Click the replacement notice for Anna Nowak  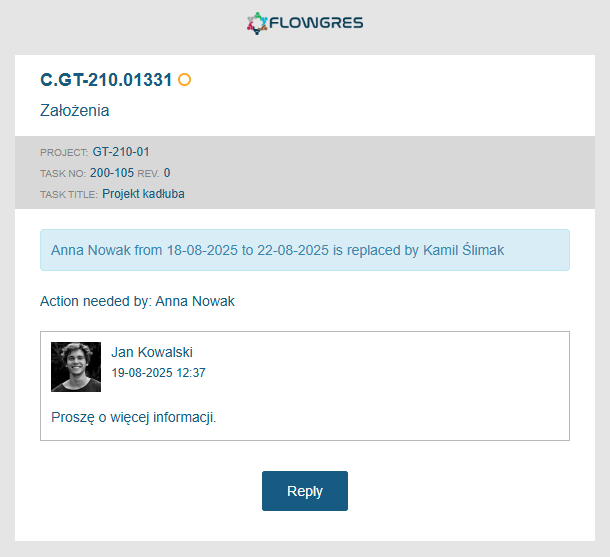[305, 250]
